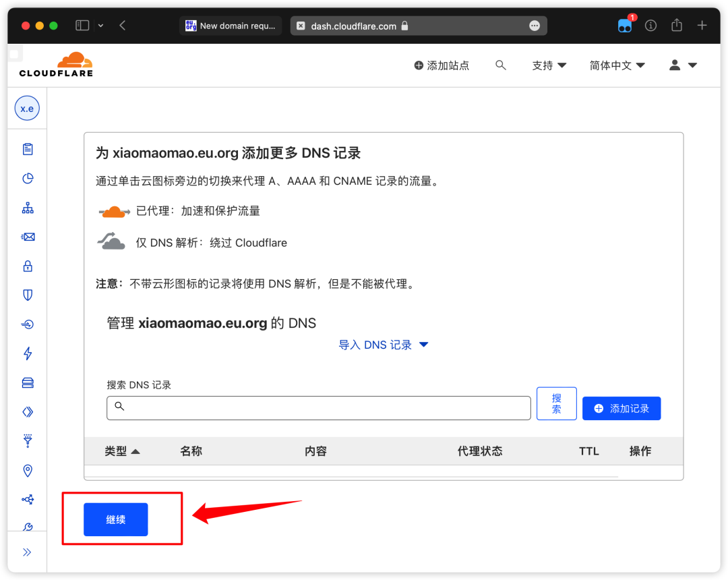The height and width of the screenshot is (580, 728).
Task: Open the DNS network tree sidebar icon
Action: [x=28, y=208]
